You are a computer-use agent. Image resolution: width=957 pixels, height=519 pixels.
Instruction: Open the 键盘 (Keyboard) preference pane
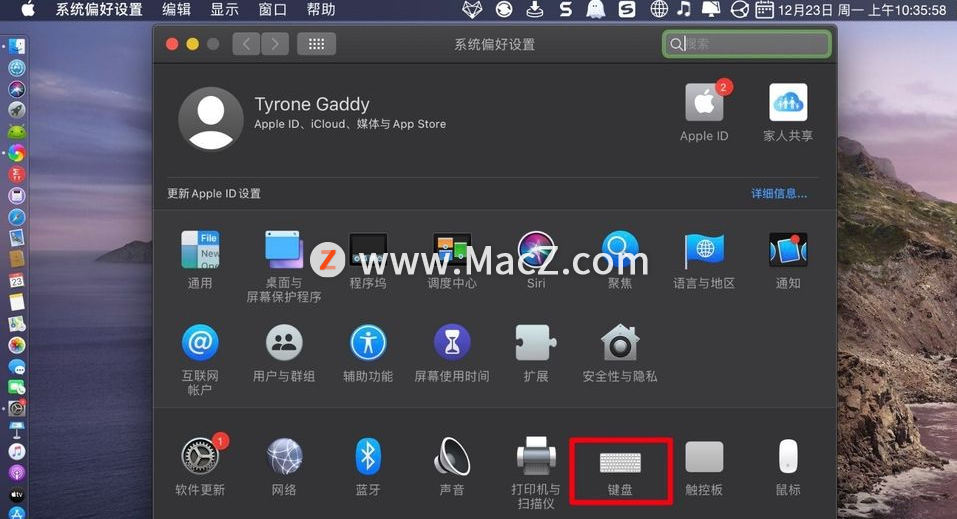(x=620, y=469)
